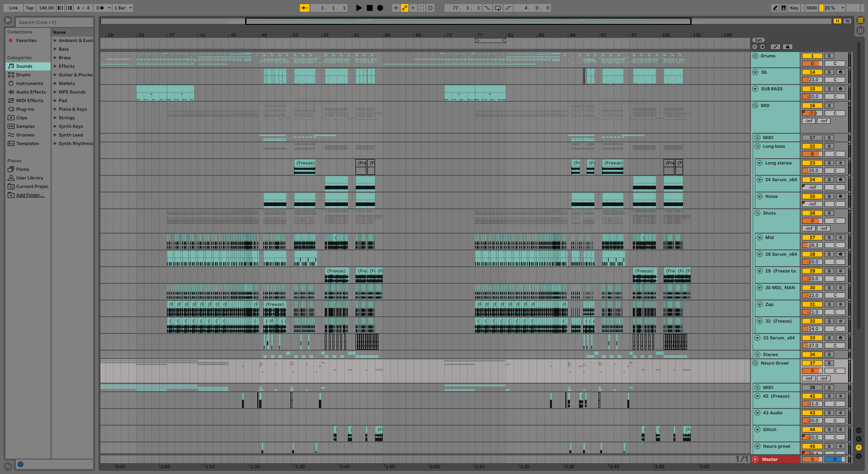Viewport: 868px width, 474px height.
Task: Open Add Folder link in Places
Action: (x=30, y=195)
